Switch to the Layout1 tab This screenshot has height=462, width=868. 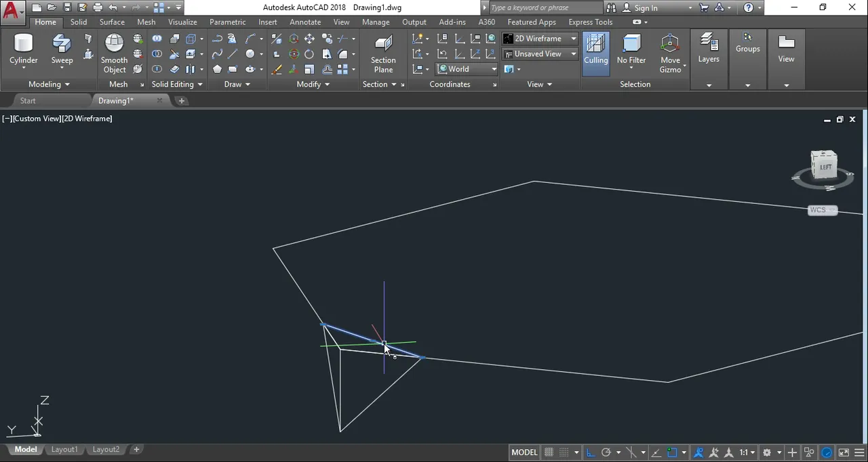(64, 449)
